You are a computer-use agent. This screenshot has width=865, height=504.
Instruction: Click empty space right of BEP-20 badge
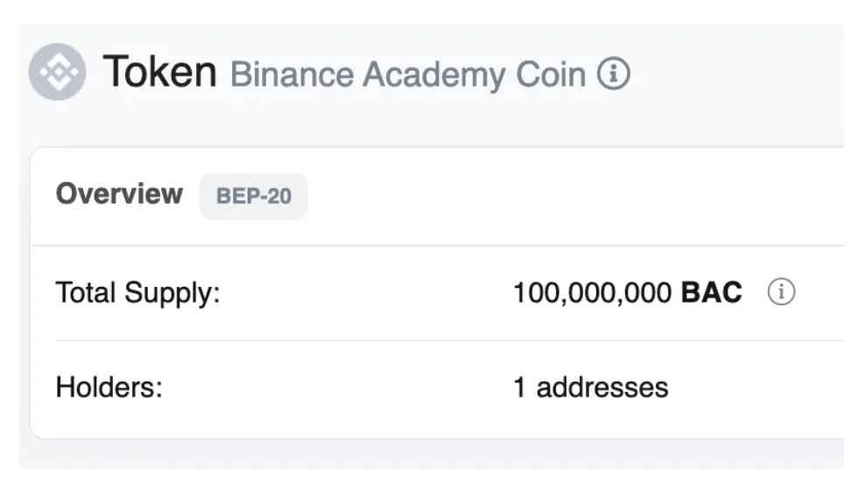(x=573, y=196)
